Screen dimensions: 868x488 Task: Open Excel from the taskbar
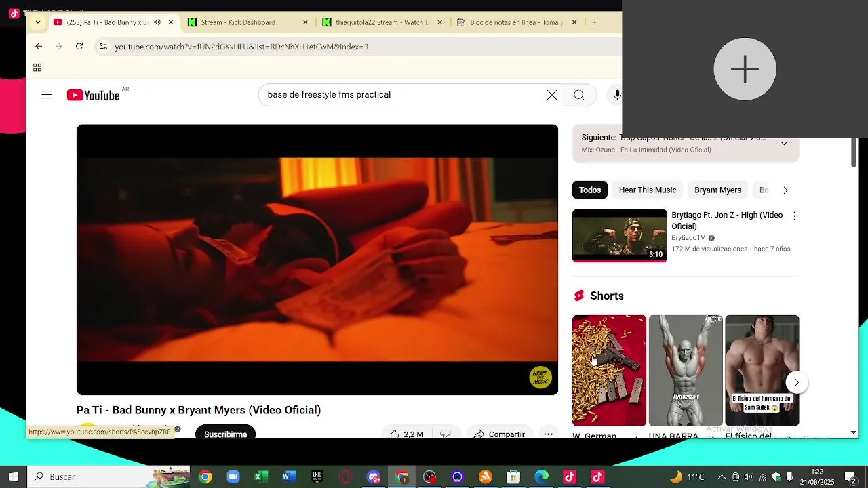click(261, 477)
